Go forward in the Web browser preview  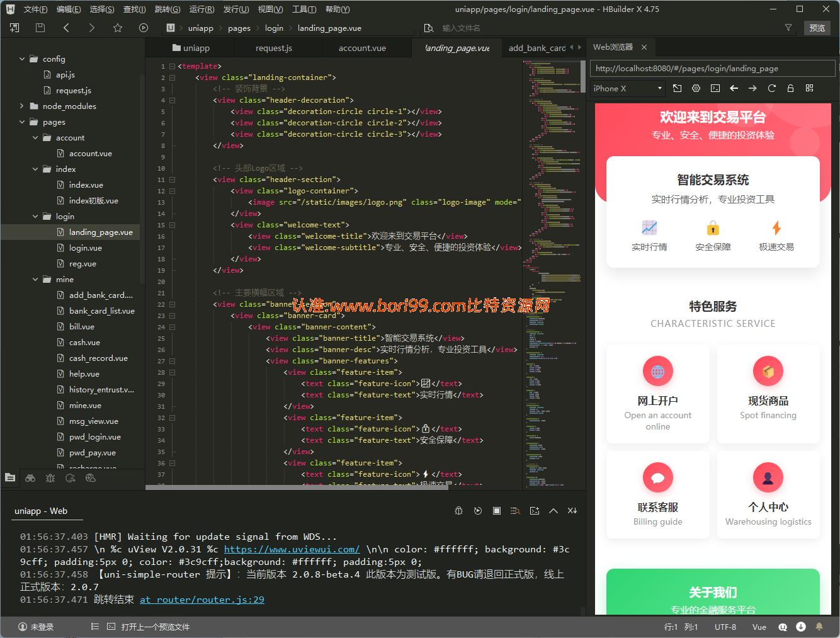click(x=752, y=88)
